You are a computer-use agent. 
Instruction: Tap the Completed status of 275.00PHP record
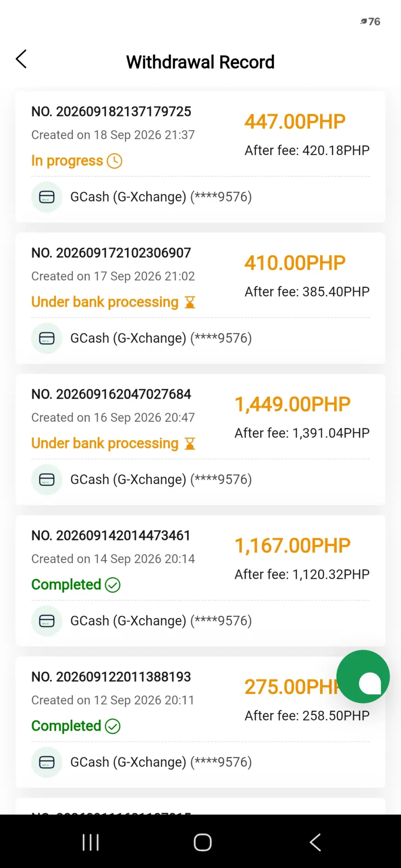coord(66,726)
